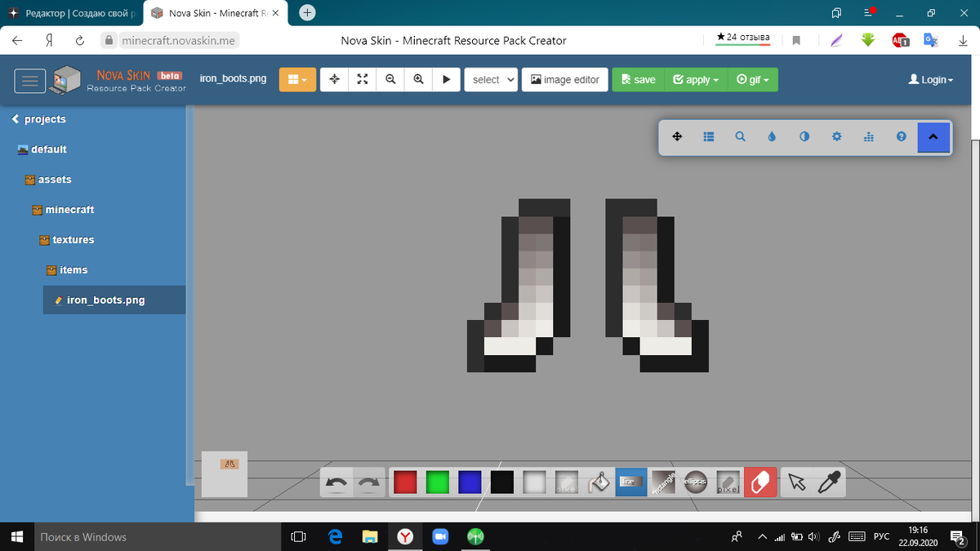Screen dimensions: 980x551
Task: Open the list view in floating panel
Action: pyautogui.click(x=709, y=137)
